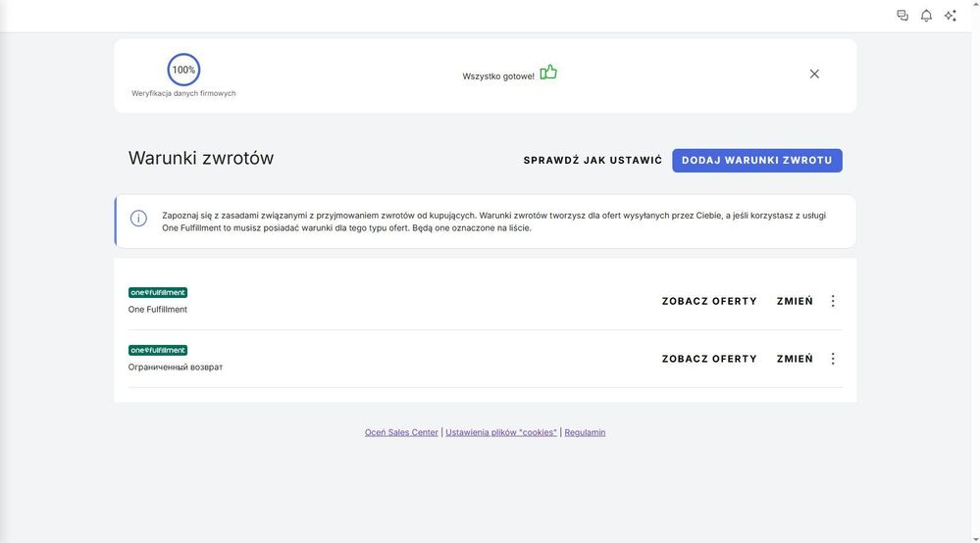View offers for Ограниченный возврат policy
The width and height of the screenshot is (980, 543).
(709, 359)
